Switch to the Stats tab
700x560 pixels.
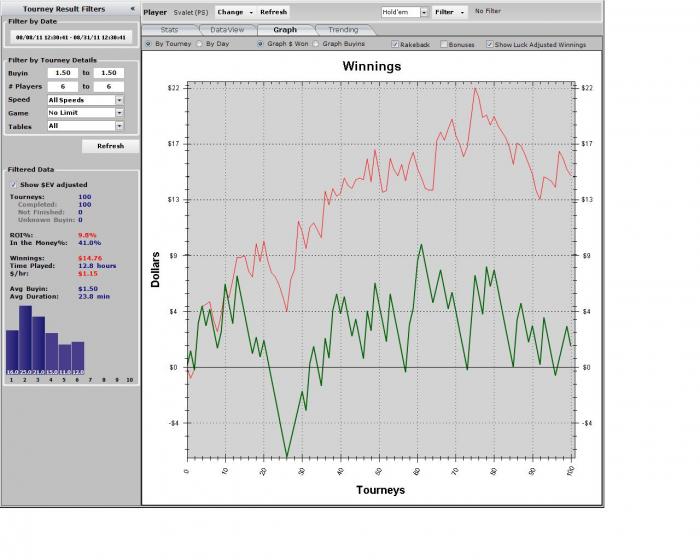click(x=169, y=30)
